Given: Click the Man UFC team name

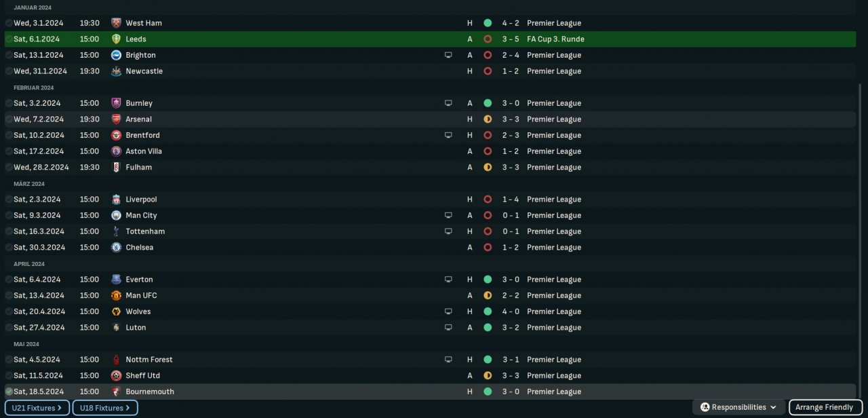Looking at the screenshot, I should pos(141,296).
